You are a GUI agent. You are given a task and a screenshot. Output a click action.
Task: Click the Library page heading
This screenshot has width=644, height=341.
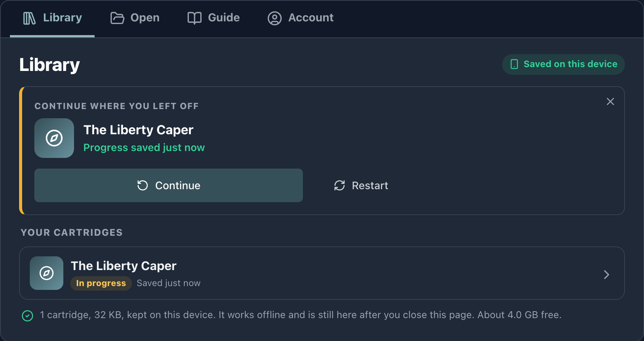[50, 65]
